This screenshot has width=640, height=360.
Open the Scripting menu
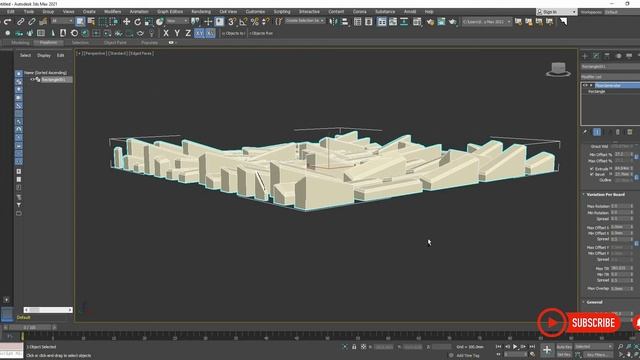click(282, 12)
